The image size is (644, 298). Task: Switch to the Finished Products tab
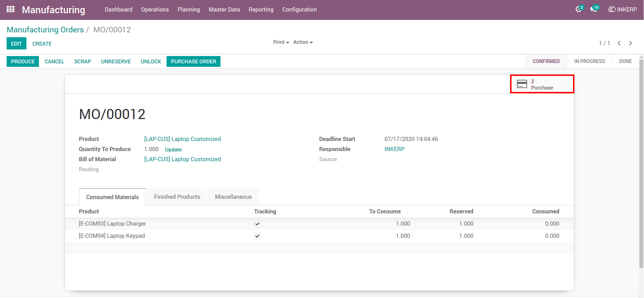tap(177, 197)
